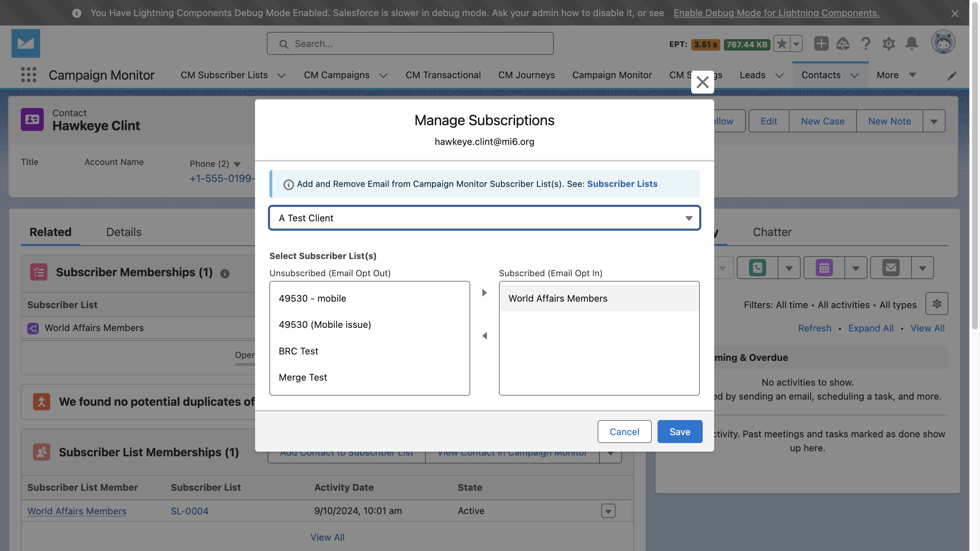This screenshot has width=980, height=551.
Task: Open Enable Debug Mode for Lightning Components link
Action: pos(776,13)
